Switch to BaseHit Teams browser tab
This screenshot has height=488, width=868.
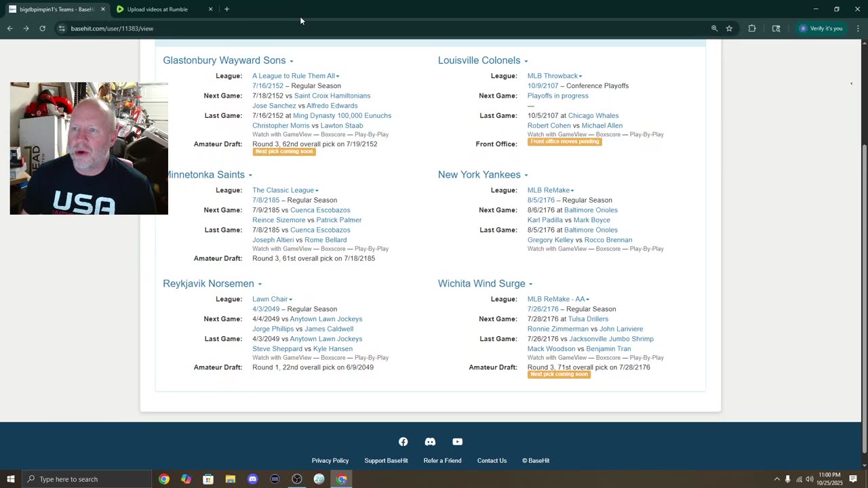56,9
